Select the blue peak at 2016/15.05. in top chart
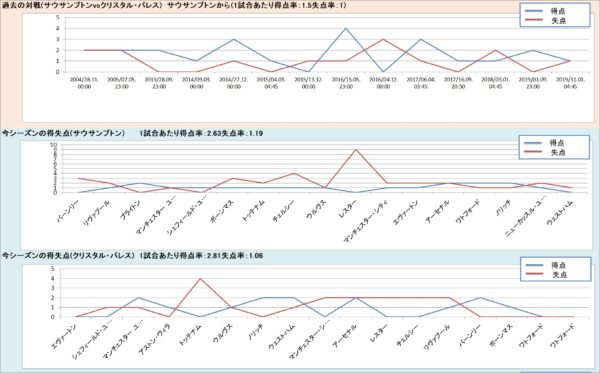Viewport: 600px width, 373px height. pyautogui.click(x=346, y=28)
